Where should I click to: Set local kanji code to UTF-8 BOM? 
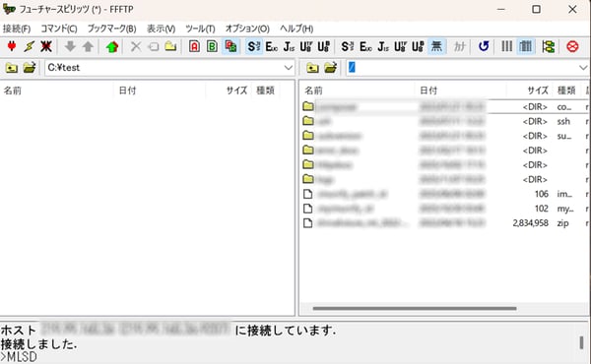coord(323,46)
